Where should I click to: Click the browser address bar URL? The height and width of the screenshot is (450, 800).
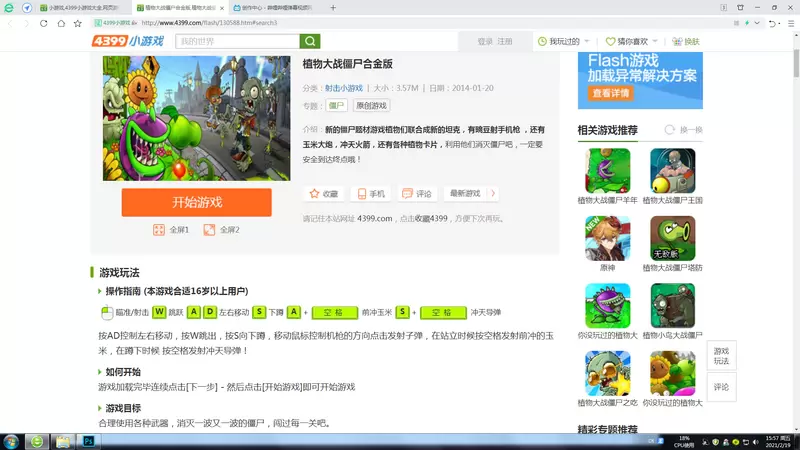[209, 23]
